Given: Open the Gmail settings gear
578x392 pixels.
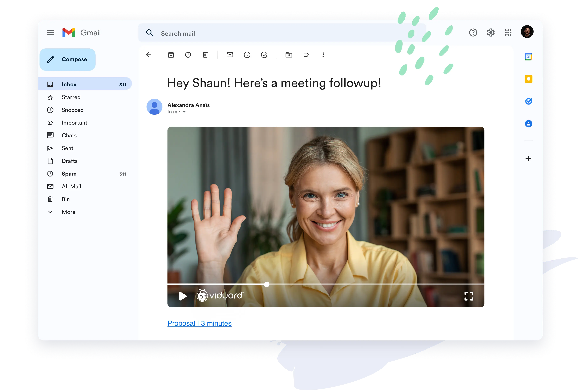Looking at the screenshot, I should tap(490, 32).
